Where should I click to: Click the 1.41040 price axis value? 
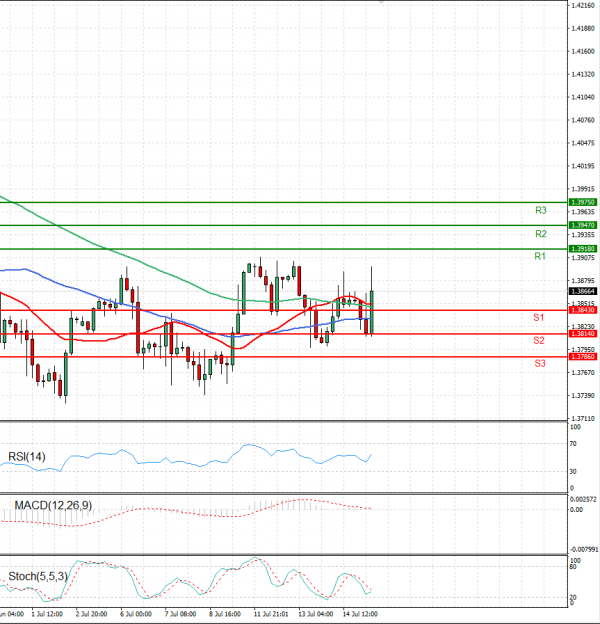tap(583, 97)
